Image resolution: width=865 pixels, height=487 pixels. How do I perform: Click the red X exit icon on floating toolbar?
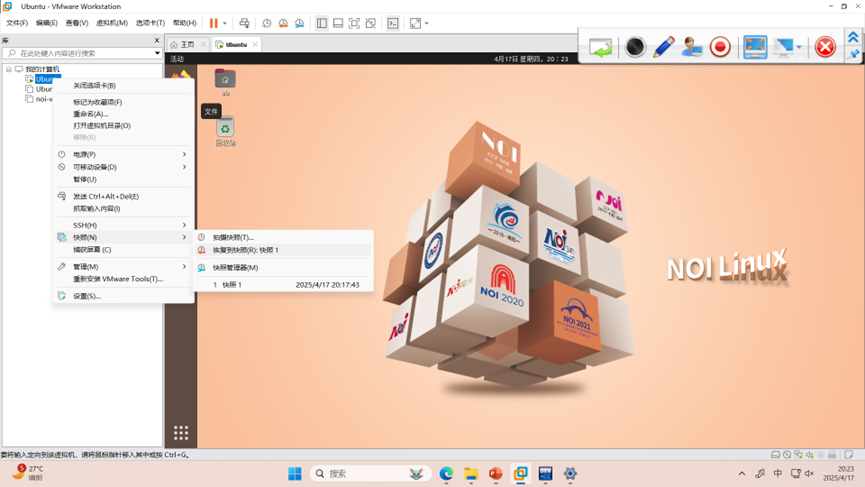825,47
